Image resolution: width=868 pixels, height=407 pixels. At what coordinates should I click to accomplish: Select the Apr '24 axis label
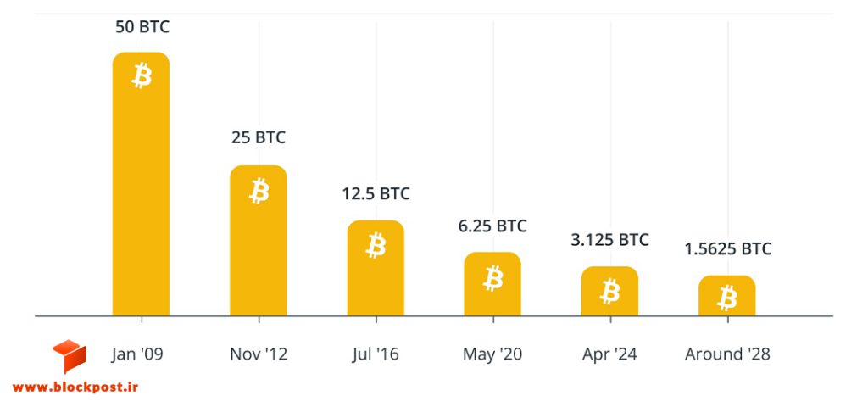(609, 354)
